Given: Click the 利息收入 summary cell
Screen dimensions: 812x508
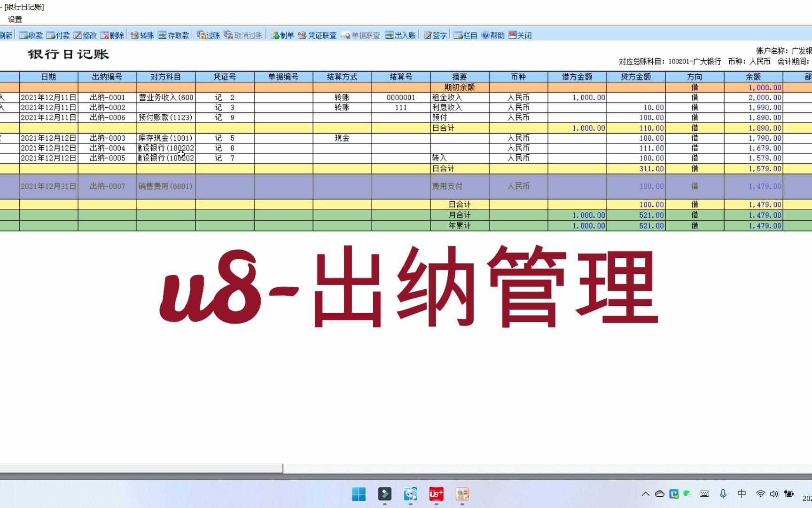Looking at the screenshot, I should (460, 108).
